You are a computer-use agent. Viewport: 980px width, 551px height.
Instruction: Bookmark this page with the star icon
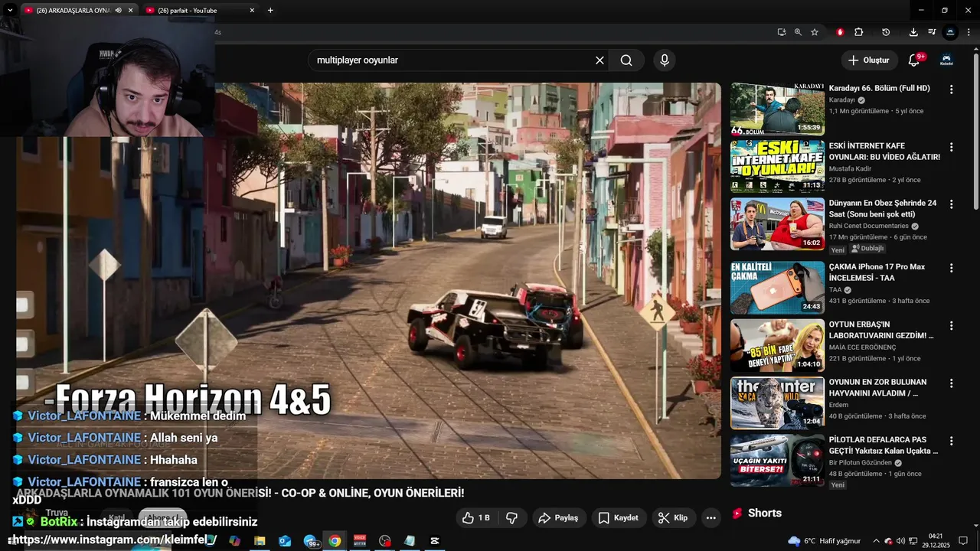click(x=815, y=32)
